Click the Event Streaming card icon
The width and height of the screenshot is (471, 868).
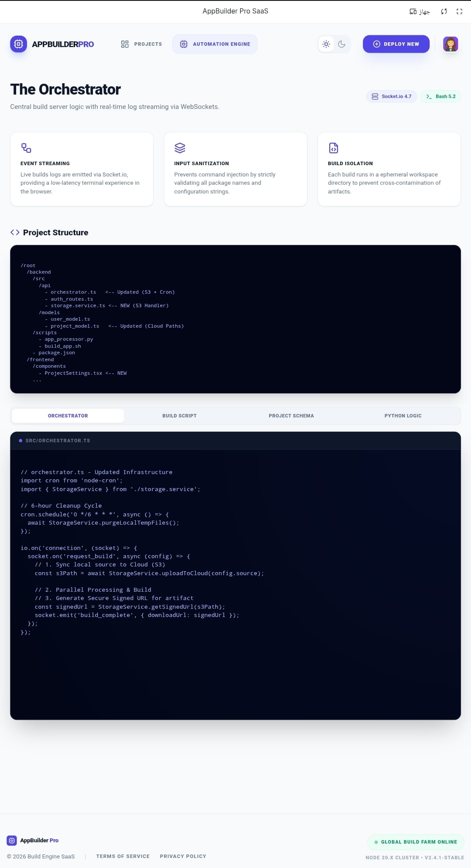pos(26,148)
